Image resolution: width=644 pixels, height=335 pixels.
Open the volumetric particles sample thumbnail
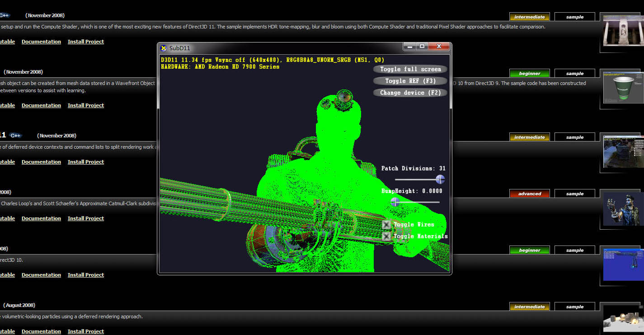(x=623, y=319)
